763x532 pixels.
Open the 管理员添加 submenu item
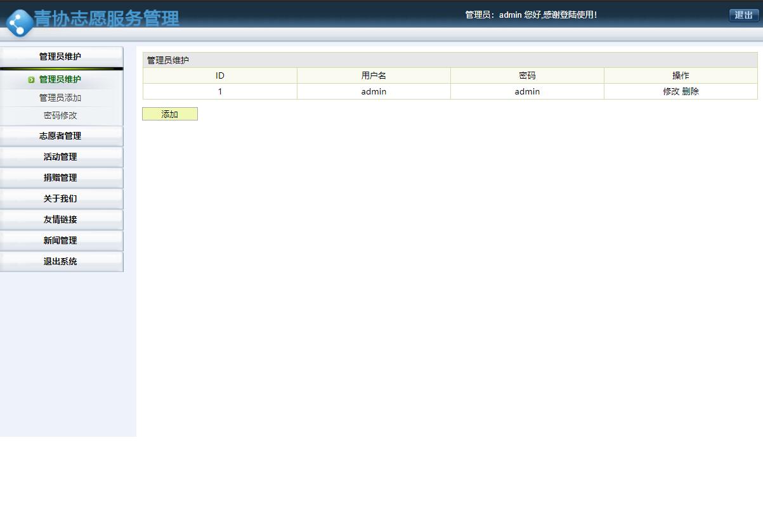click(60, 98)
